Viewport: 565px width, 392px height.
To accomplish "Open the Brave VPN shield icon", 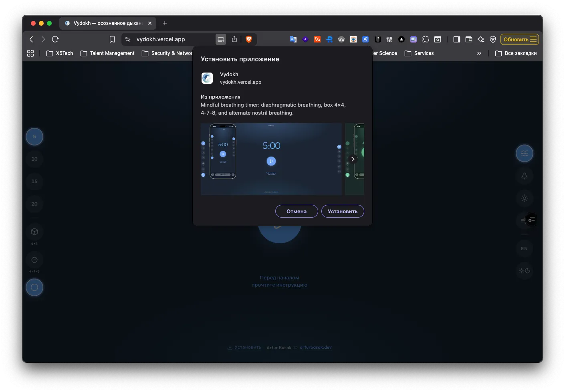I will 493,39.
